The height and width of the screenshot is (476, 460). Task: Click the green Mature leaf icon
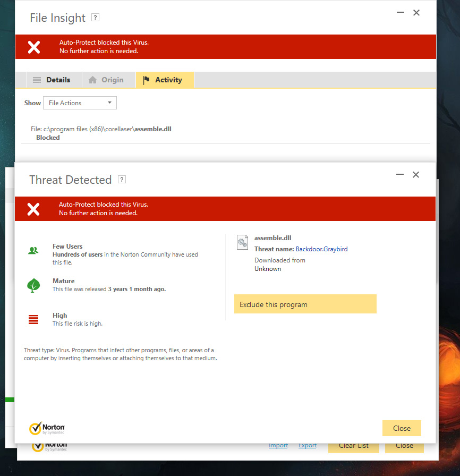click(33, 285)
